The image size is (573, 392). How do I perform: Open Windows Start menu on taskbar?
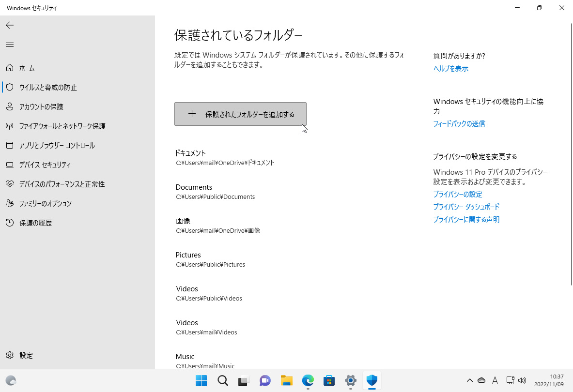(201, 381)
